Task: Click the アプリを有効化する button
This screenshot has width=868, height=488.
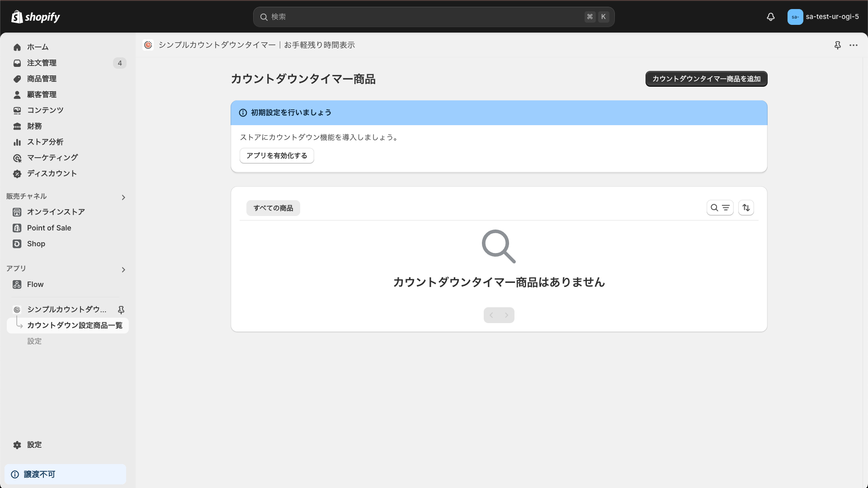Action: pos(277,155)
